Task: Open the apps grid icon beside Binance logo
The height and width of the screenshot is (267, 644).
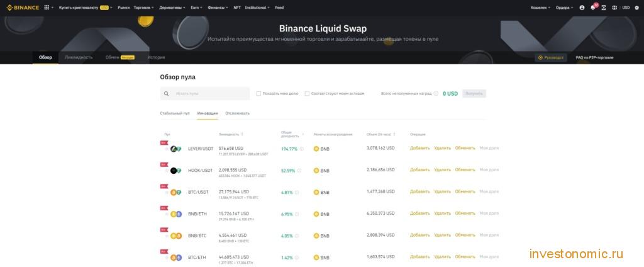Action: pyautogui.click(x=47, y=8)
